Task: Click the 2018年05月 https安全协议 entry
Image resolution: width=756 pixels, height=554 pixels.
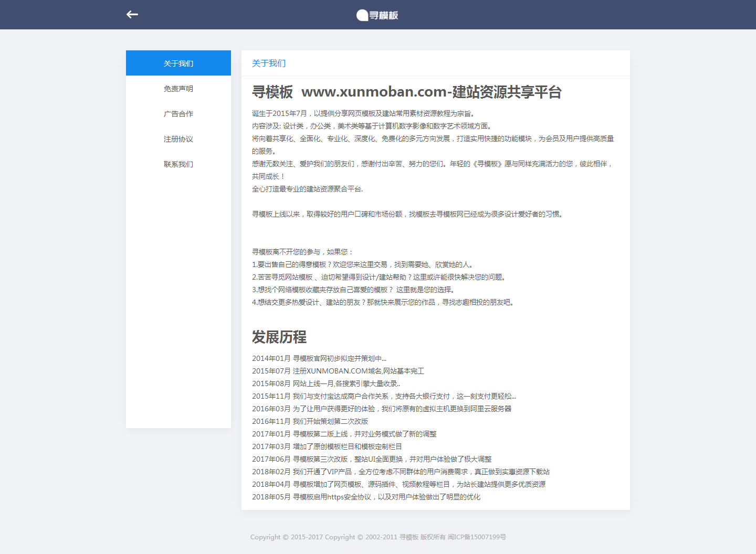Action: 366,497
